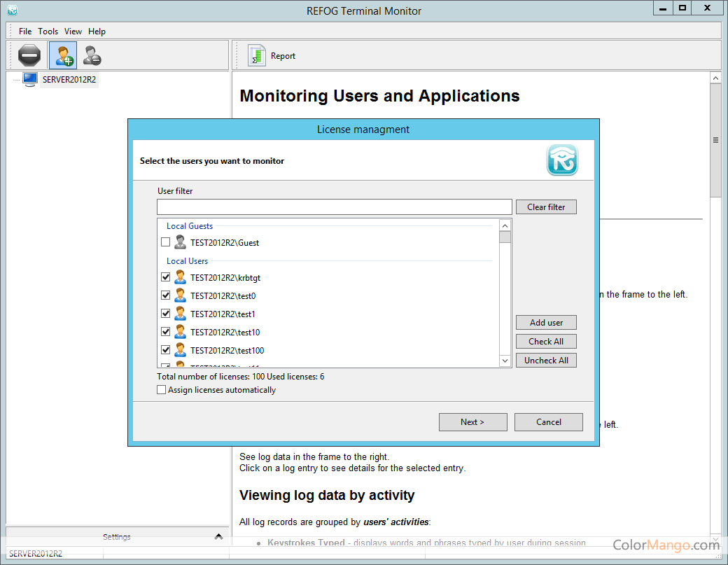Image resolution: width=728 pixels, height=565 pixels.
Task: Enable the TEST2012R2\Guest checkbox
Action: pyautogui.click(x=165, y=242)
